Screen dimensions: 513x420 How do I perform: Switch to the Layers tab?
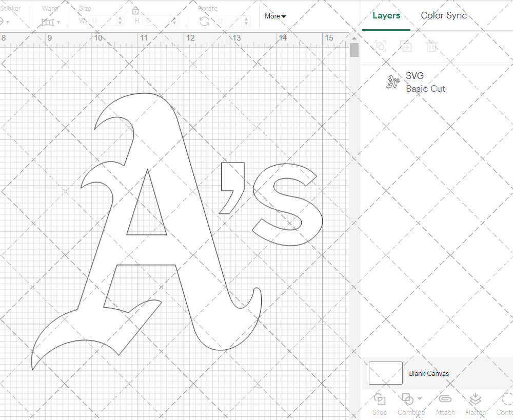pos(386,15)
